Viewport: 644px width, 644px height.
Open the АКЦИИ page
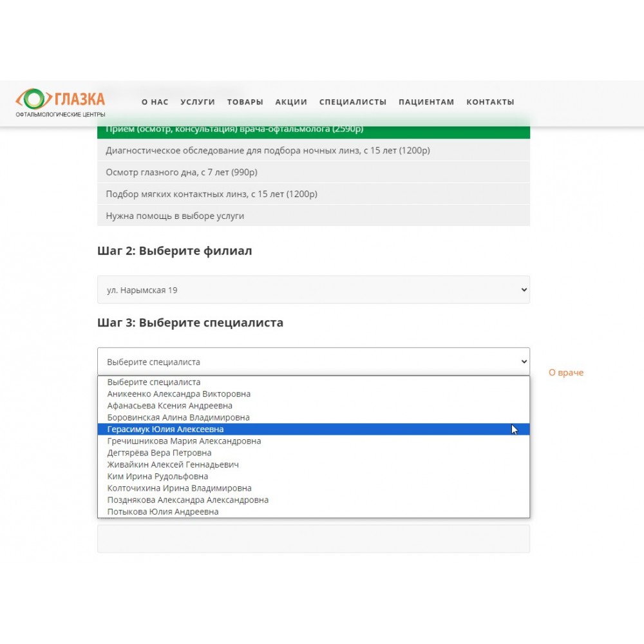click(x=291, y=102)
